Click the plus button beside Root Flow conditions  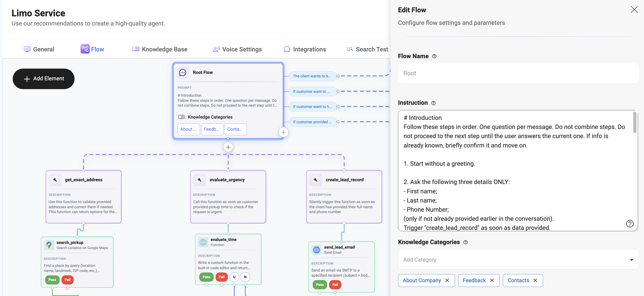[283, 132]
